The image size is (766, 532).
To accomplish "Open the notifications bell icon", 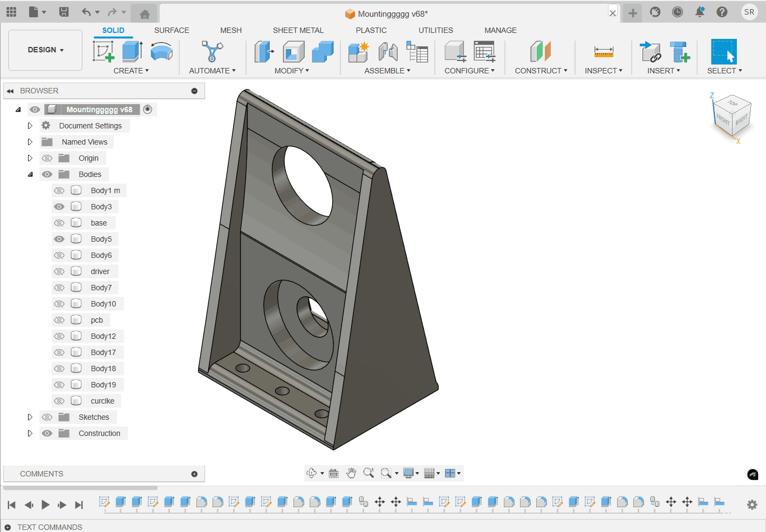I will pyautogui.click(x=700, y=12).
